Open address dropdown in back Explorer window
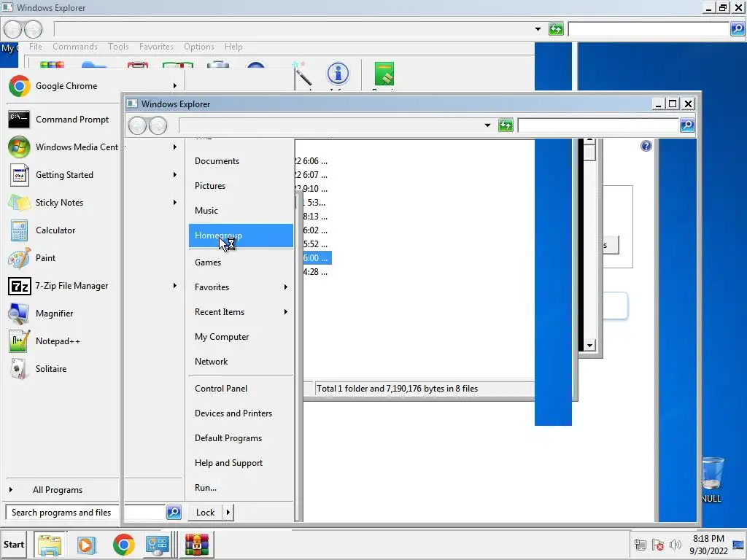 [x=538, y=29]
